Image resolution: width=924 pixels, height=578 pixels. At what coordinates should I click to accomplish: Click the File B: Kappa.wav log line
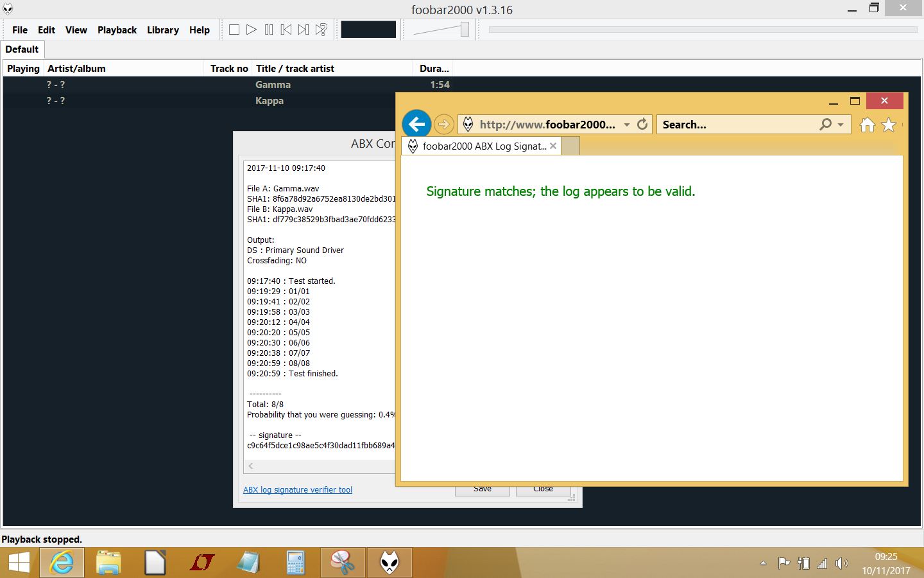[280, 209]
